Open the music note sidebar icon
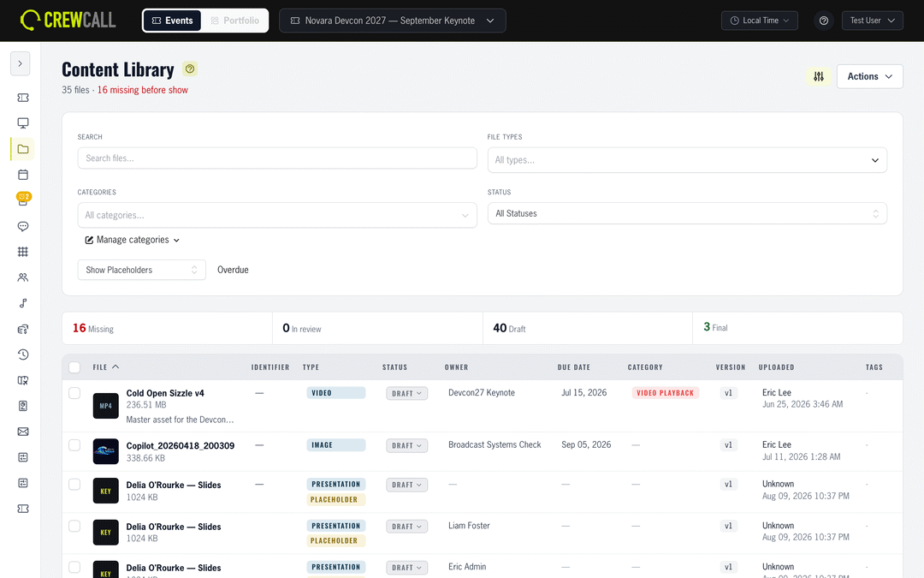The width and height of the screenshot is (924, 578). [x=23, y=303]
